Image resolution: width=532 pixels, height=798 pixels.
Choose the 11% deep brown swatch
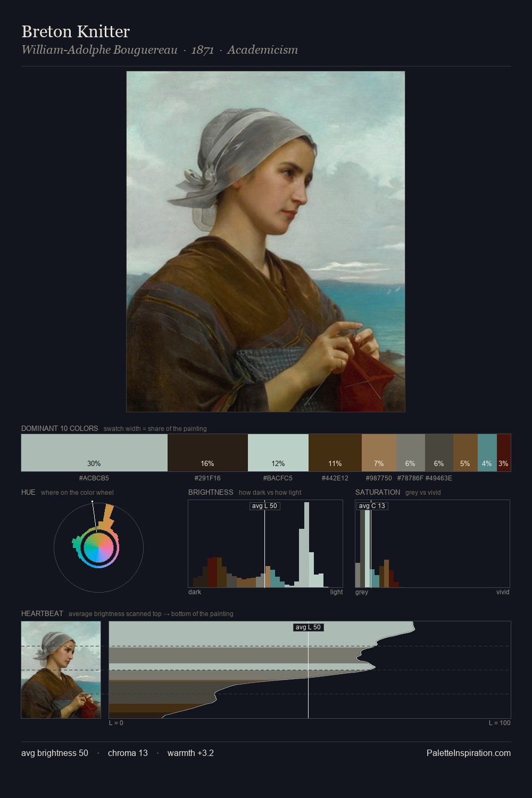click(335, 453)
